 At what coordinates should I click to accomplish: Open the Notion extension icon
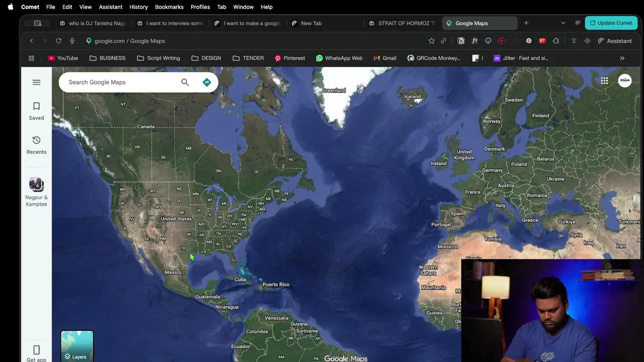[461, 41]
